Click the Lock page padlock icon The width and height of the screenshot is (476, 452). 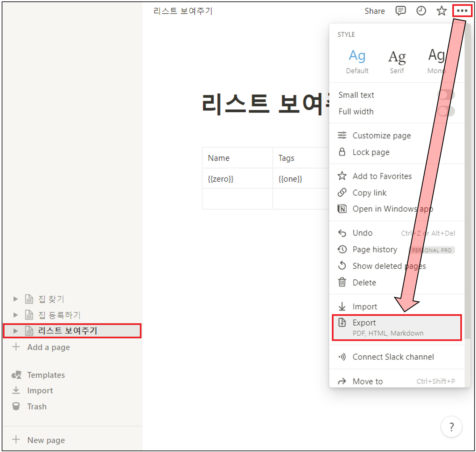[342, 152]
